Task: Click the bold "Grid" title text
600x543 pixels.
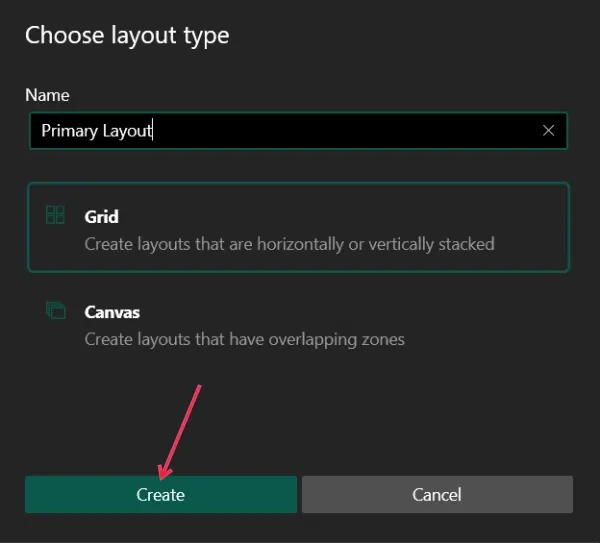Action: (102, 216)
